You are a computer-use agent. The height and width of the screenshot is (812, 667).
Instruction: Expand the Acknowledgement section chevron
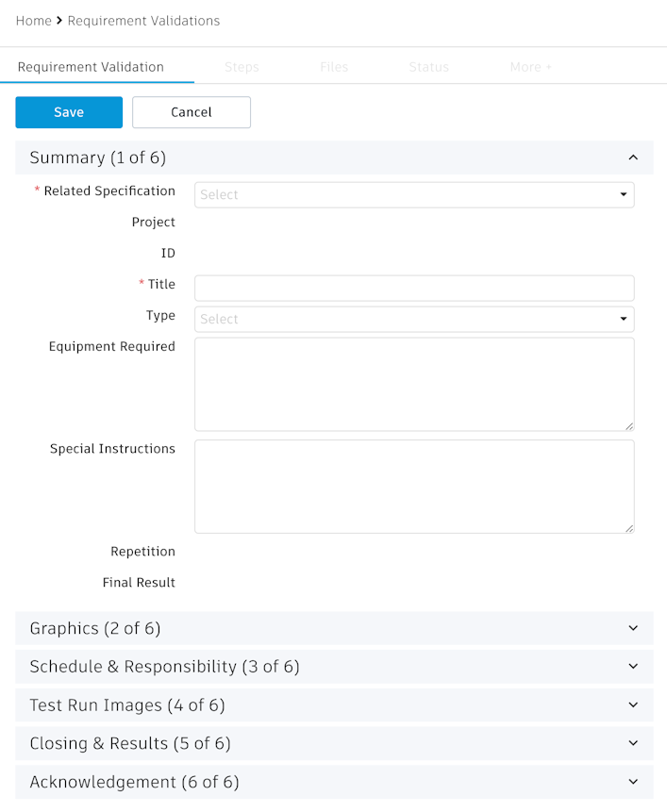(633, 782)
